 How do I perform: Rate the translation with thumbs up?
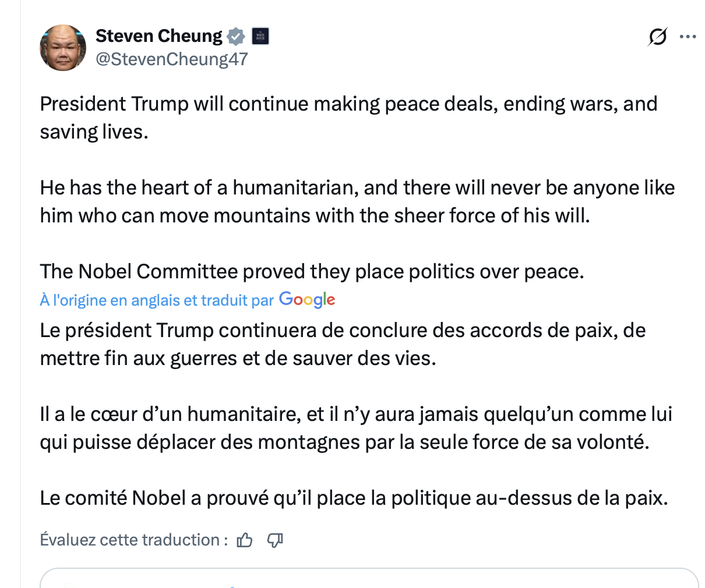point(245,540)
